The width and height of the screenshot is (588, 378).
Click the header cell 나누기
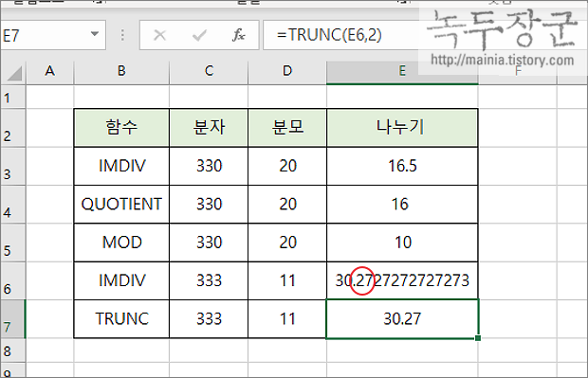[402, 127]
